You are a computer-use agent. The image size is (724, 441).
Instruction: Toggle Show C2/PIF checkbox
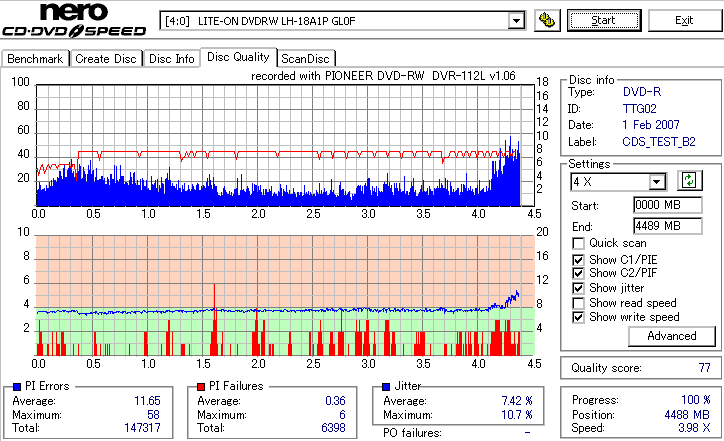point(578,273)
